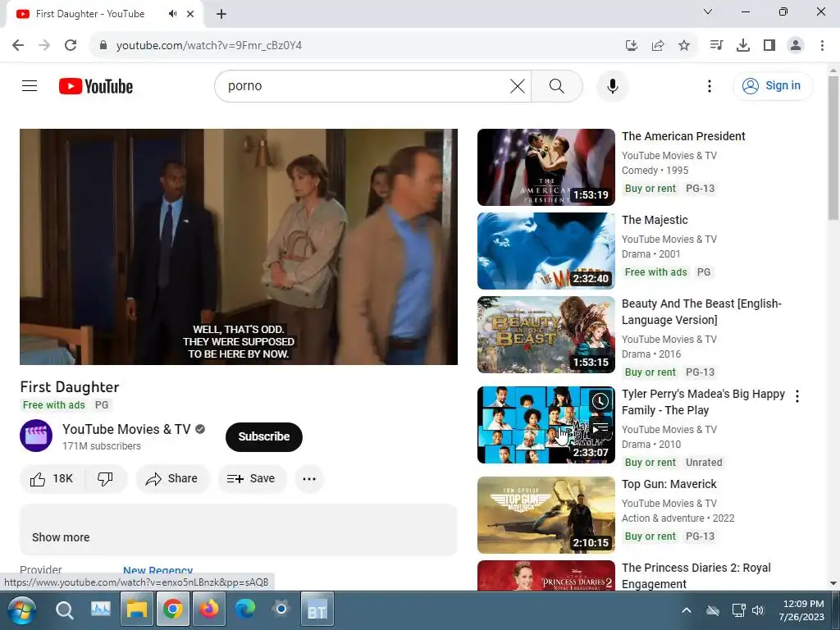Open The American President title link
The height and width of the screenshot is (630, 840).
pyautogui.click(x=683, y=136)
